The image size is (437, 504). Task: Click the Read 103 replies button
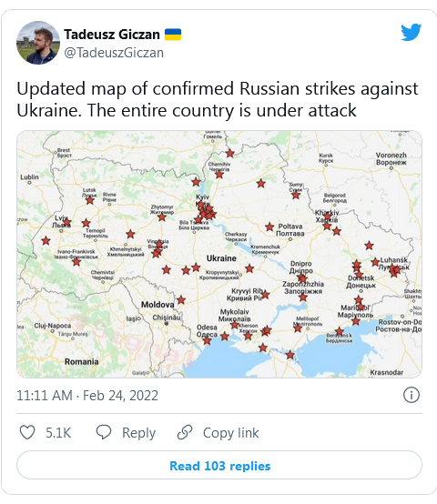click(x=219, y=466)
